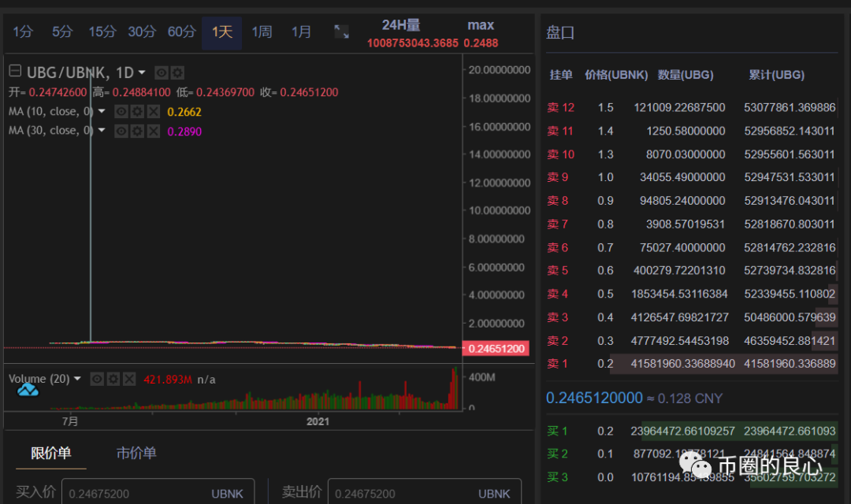
Task: Hide the Volume indicator
Action: tap(97, 379)
